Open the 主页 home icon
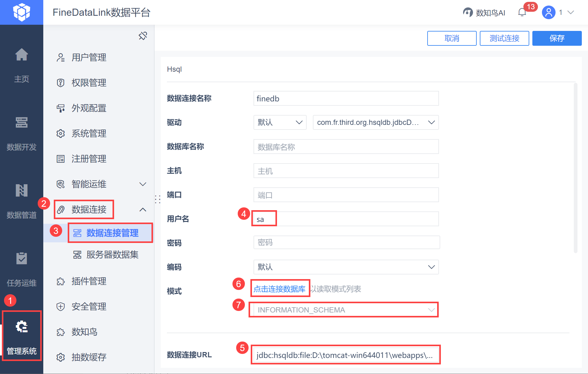Viewport: 588px width, 374px height. (x=22, y=55)
